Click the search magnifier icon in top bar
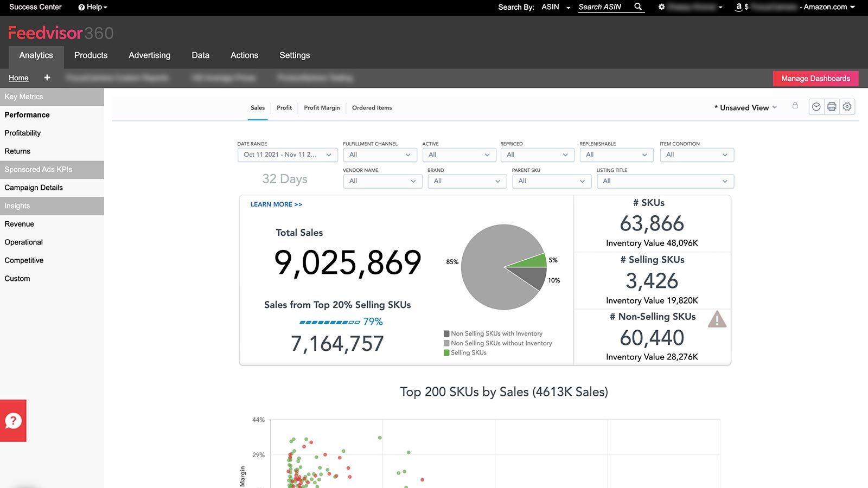 tap(637, 7)
